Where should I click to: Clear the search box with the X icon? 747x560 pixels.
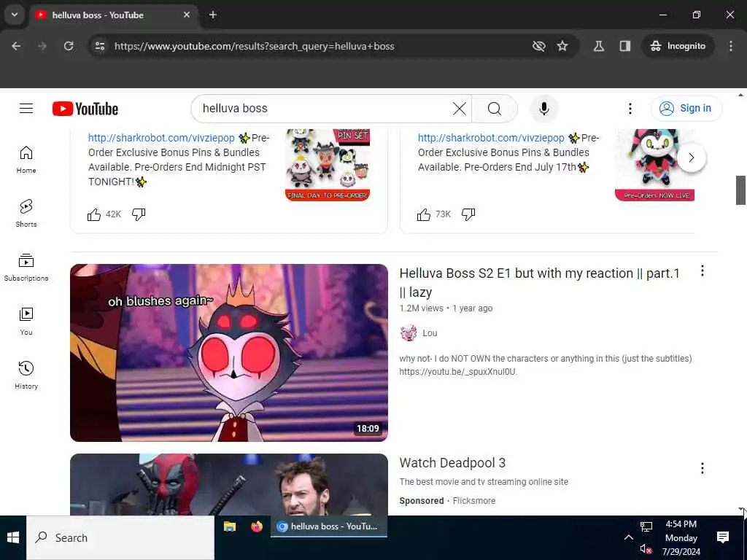point(460,109)
